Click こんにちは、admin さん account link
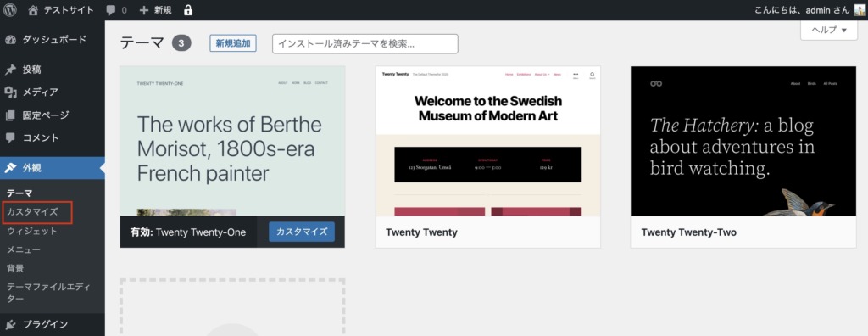This screenshot has width=868, height=336. click(x=801, y=10)
